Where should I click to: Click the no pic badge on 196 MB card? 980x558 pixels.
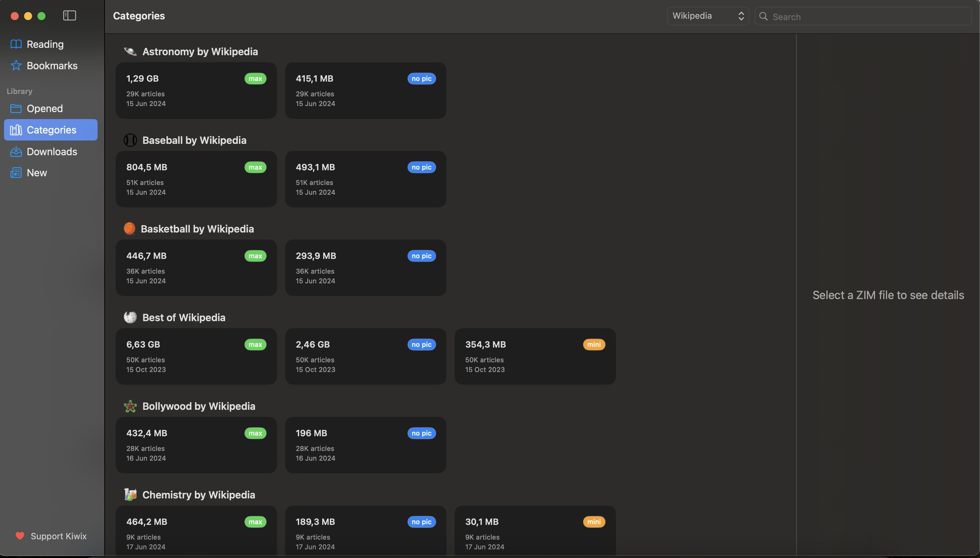coord(421,433)
